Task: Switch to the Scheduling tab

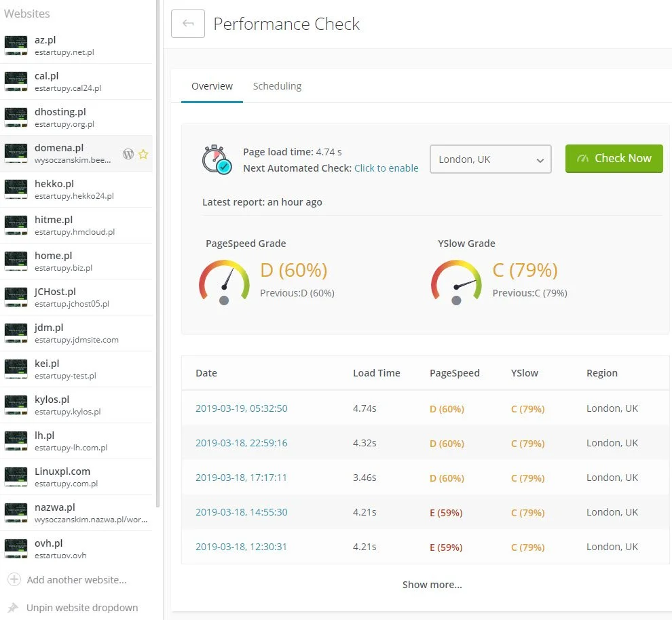Action: pyautogui.click(x=278, y=86)
